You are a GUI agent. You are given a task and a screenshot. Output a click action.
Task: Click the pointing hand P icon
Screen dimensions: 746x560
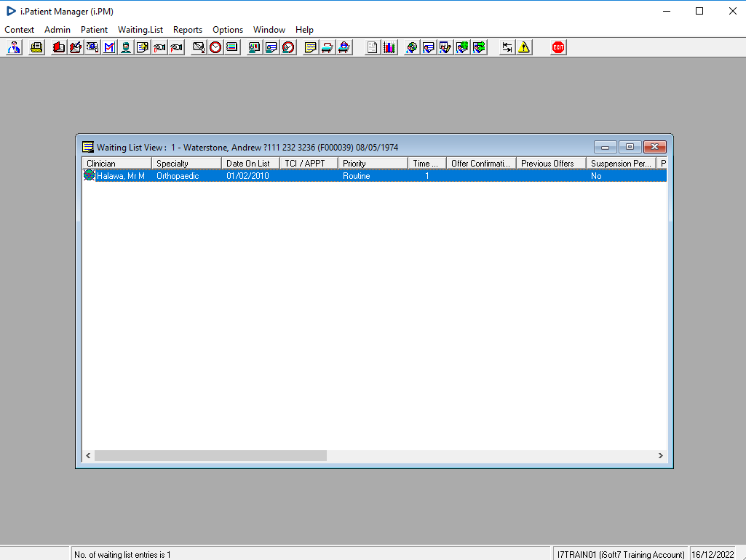pos(177,47)
